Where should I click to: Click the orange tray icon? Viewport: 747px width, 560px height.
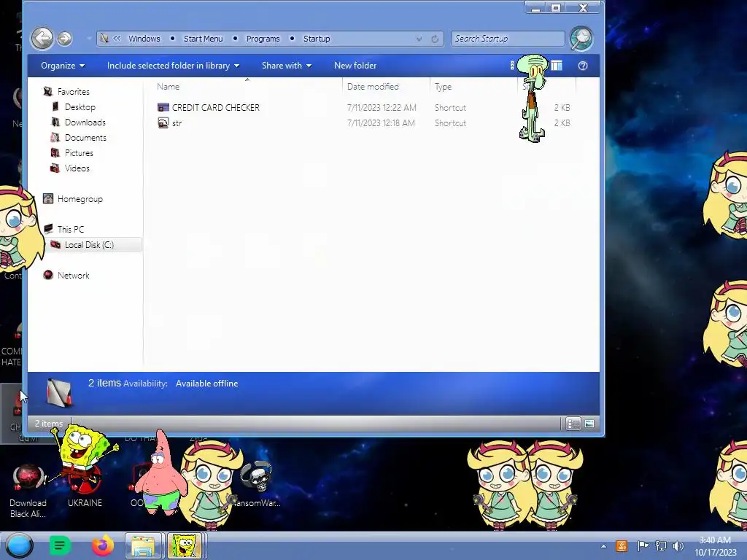622,546
